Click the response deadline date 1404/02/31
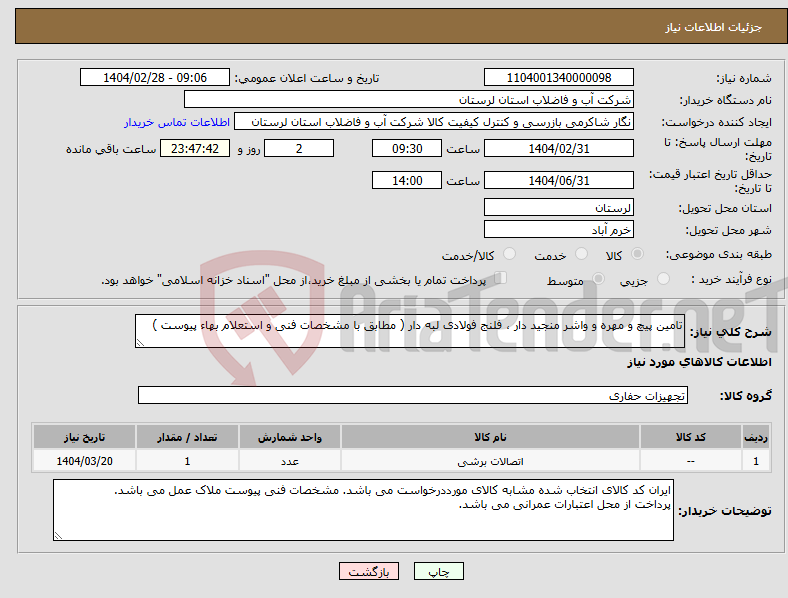 click(559, 148)
